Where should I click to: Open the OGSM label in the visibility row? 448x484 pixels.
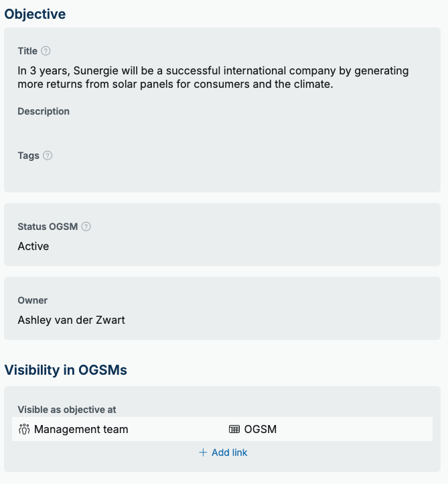[x=260, y=429]
